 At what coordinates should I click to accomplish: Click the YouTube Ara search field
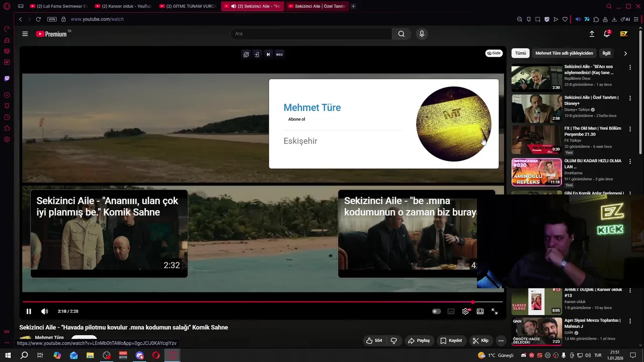(311, 34)
